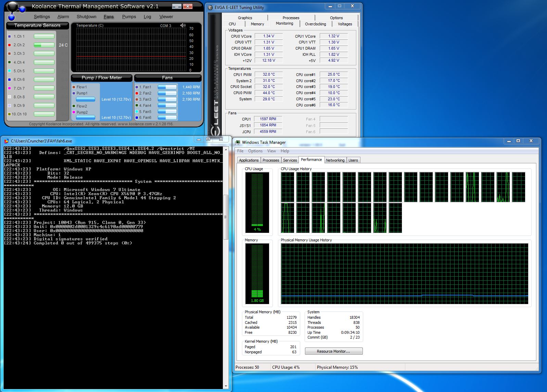Click the CPU Usage meter in Task Manager

coord(257,202)
